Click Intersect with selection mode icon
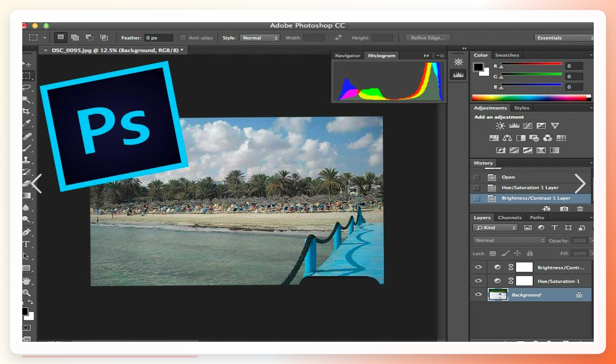This screenshot has height=364, width=616. [x=104, y=37]
